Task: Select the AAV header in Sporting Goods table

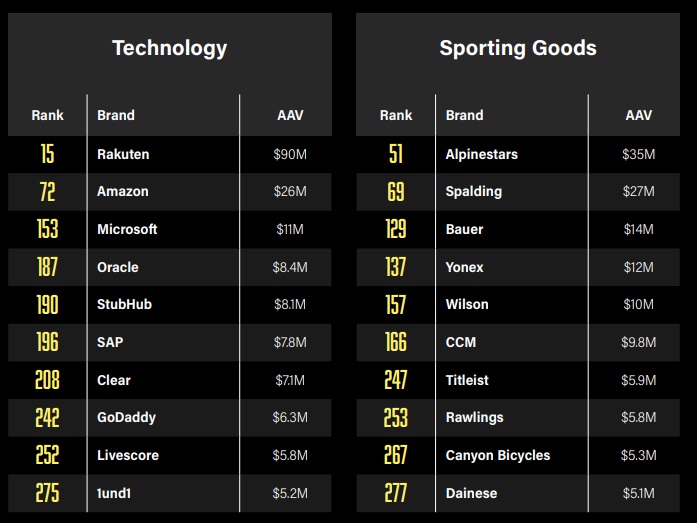Action: (x=638, y=116)
